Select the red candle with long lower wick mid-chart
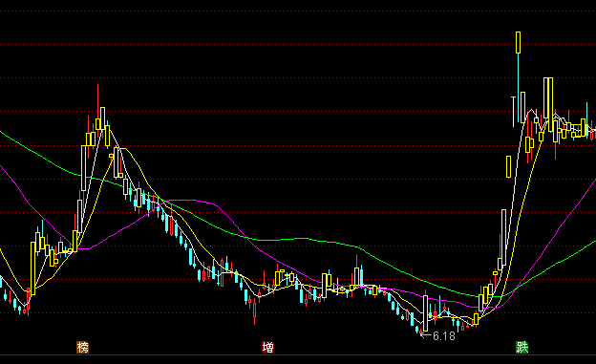The width and height of the screenshot is (596, 364). pyautogui.click(x=255, y=310)
